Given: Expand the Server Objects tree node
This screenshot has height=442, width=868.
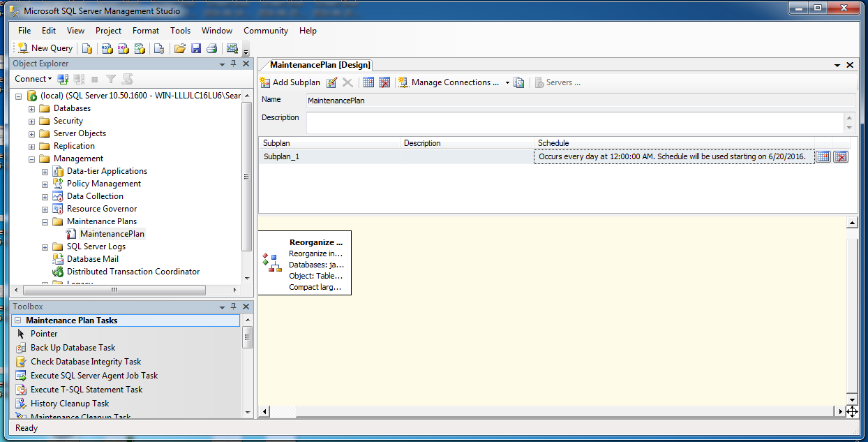Looking at the screenshot, I should pos(31,133).
